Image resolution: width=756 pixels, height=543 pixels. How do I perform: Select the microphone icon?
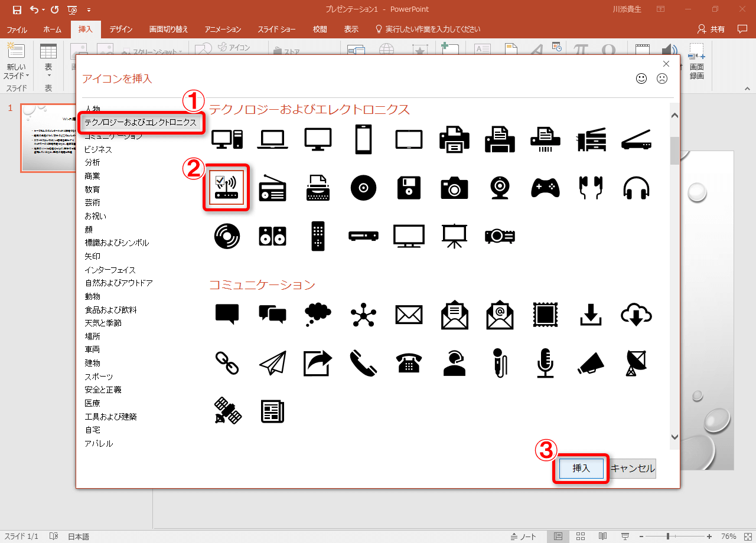[x=545, y=363]
